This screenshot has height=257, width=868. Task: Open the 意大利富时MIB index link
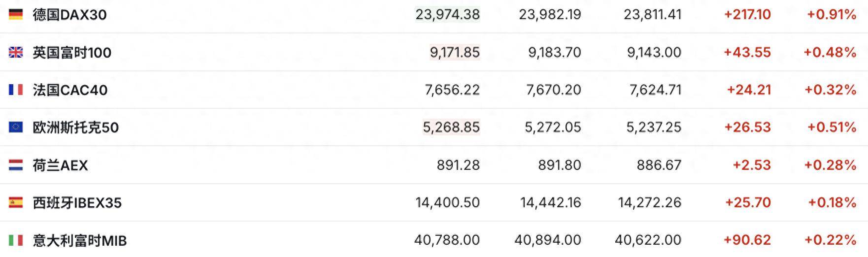(x=80, y=240)
